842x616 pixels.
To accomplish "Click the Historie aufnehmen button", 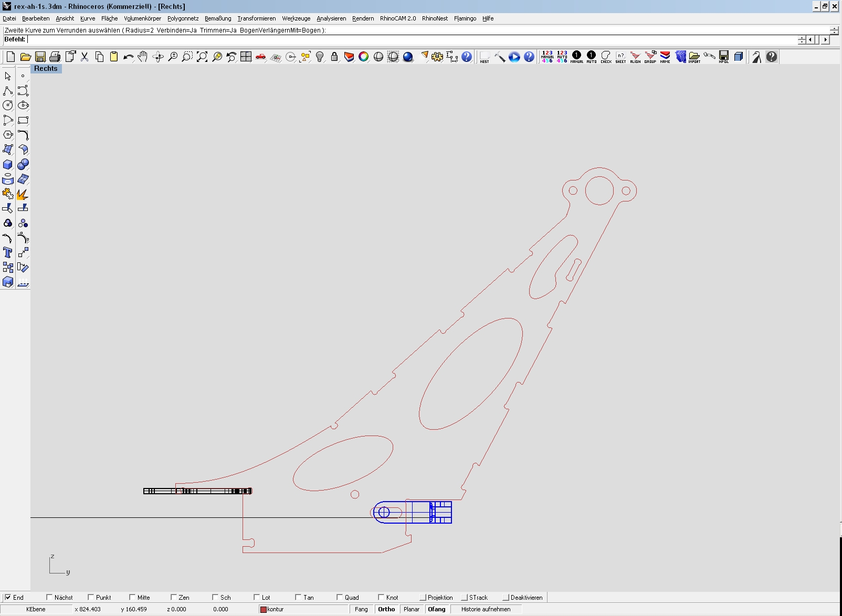I will (486, 609).
